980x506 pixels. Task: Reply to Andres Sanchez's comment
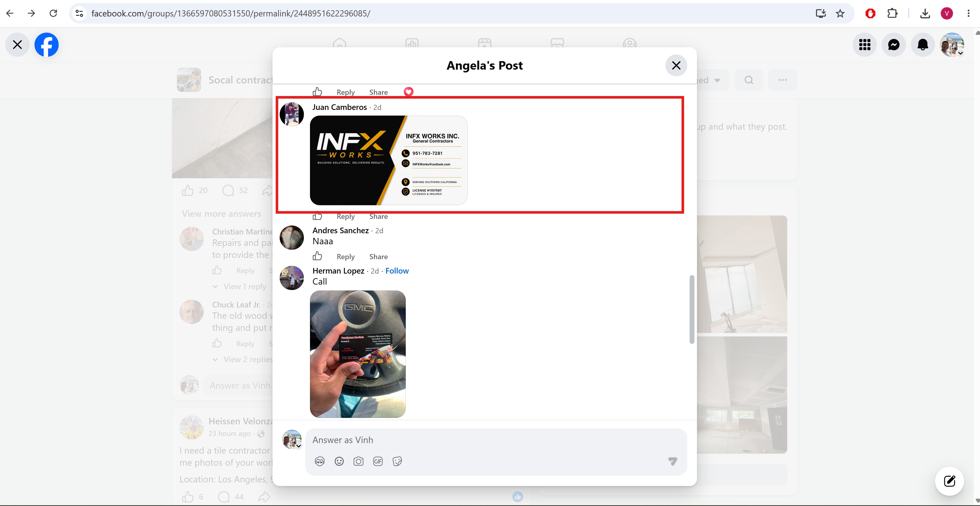(345, 257)
